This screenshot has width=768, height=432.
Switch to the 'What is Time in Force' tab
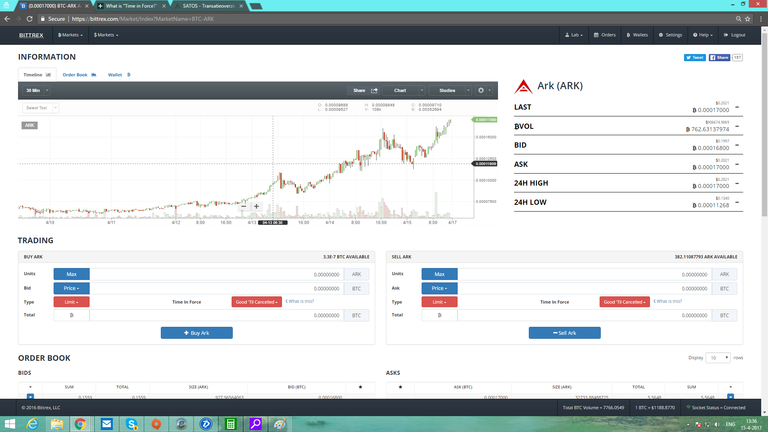131,6
